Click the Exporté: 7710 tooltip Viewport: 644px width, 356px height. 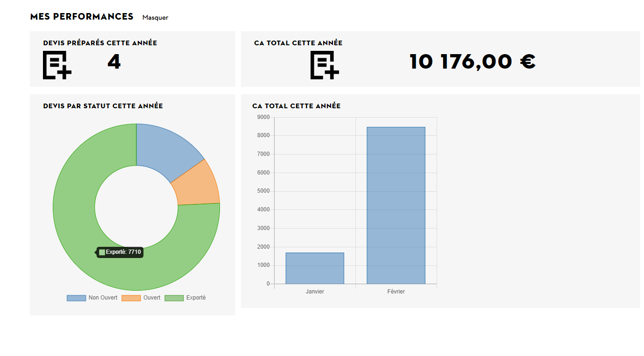click(x=120, y=252)
